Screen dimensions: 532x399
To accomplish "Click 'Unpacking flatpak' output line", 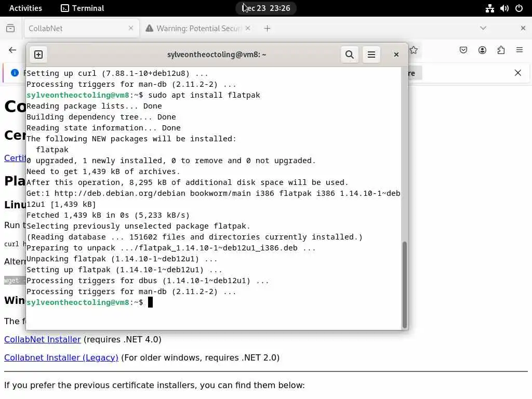I will (x=122, y=259).
